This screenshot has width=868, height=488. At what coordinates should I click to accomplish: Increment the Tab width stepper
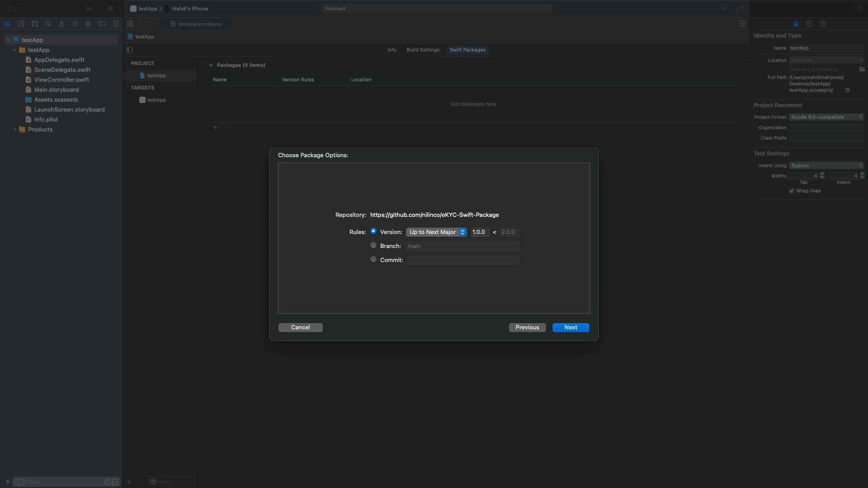click(822, 174)
